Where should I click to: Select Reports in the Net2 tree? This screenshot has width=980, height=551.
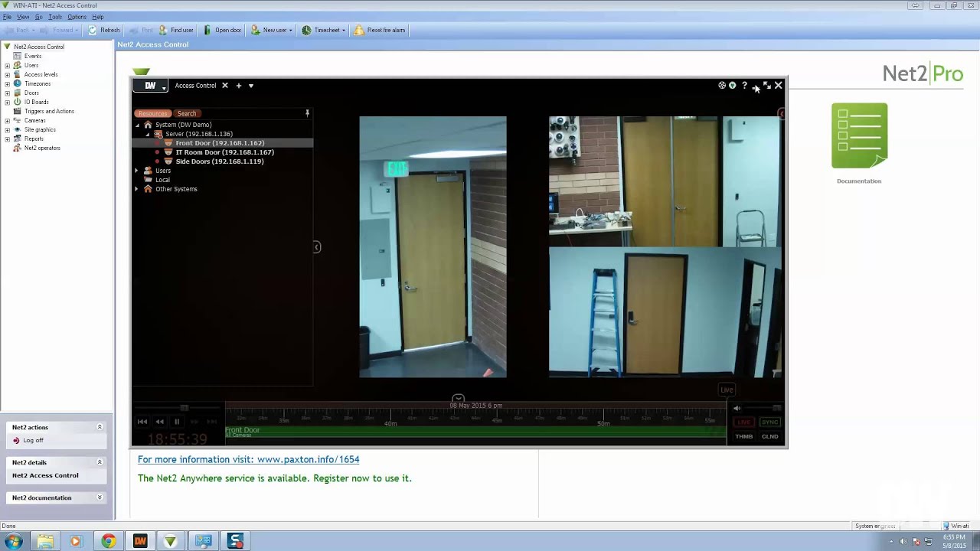coord(34,139)
